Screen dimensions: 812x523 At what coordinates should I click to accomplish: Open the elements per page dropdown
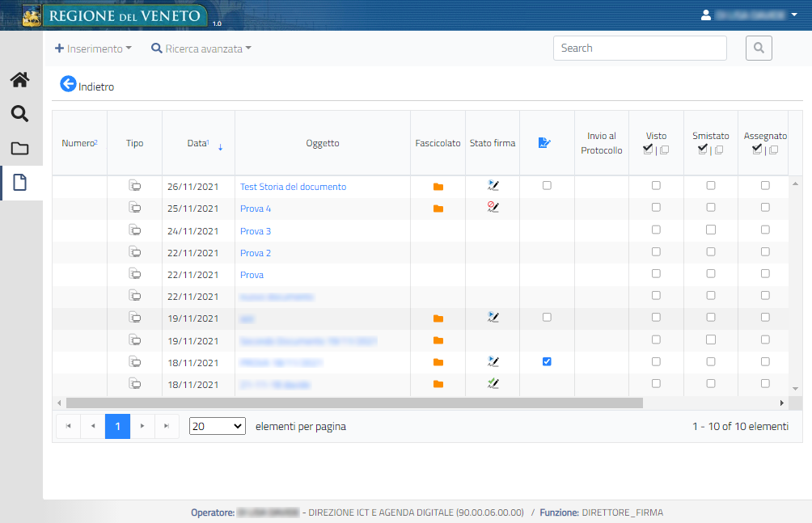point(218,426)
